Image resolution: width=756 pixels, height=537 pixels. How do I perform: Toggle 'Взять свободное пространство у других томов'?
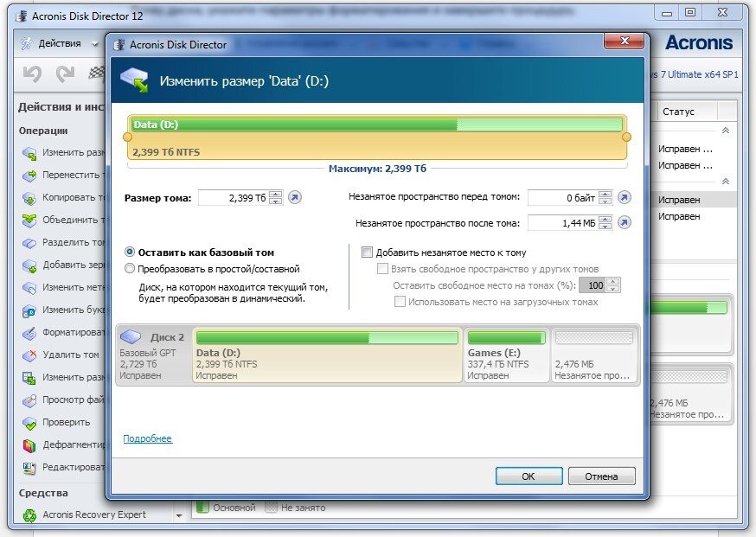(382, 268)
